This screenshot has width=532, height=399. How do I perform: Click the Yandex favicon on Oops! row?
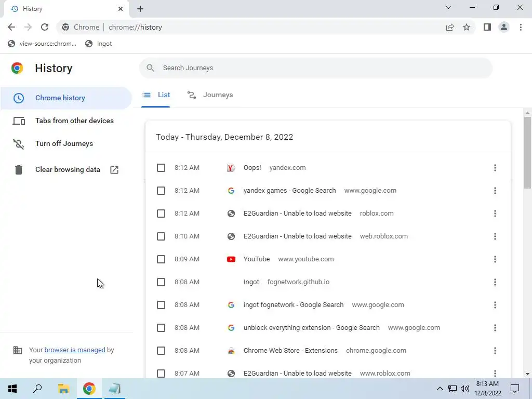click(231, 168)
